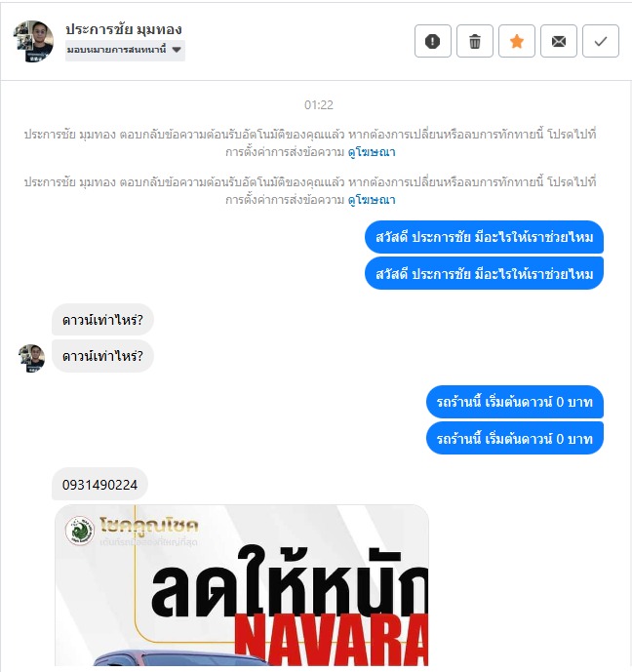This screenshot has height=672, width=632.
Task: Select second รถร้านนี้ เริ่มต้นดาวน์ 0 บาท reply
Action: pos(515,439)
